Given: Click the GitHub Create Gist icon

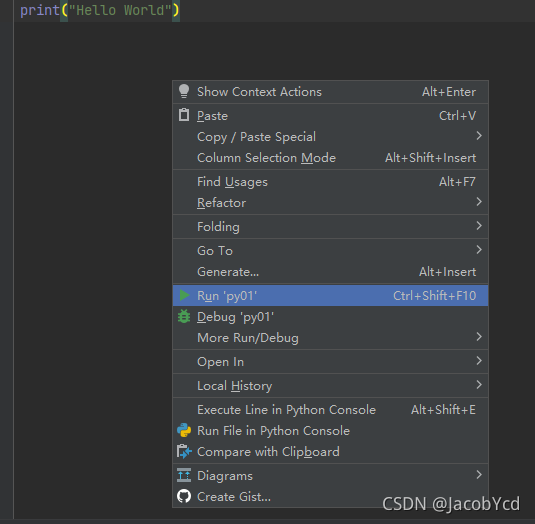Looking at the screenshot, I should click(184, 496).
